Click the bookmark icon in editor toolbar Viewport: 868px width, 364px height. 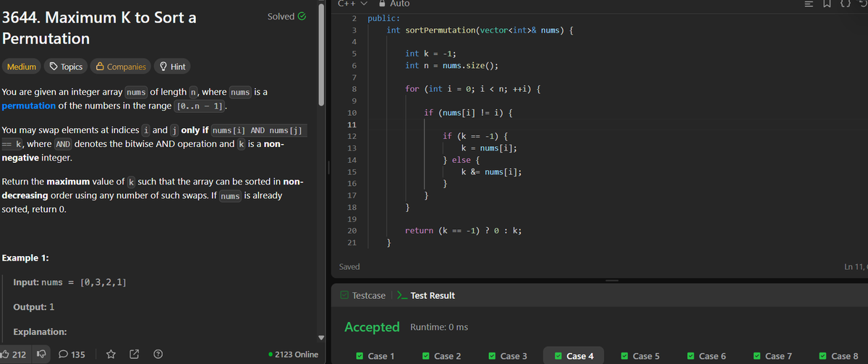click(827, 4)
